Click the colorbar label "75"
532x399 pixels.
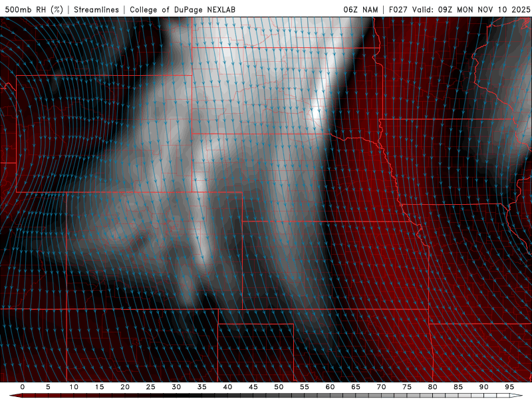(407, 387)
